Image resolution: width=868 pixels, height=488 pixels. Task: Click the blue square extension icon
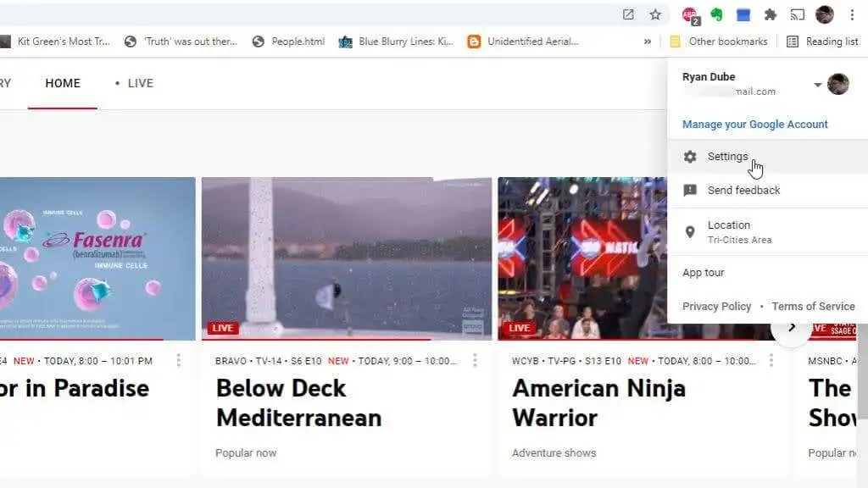743,15
